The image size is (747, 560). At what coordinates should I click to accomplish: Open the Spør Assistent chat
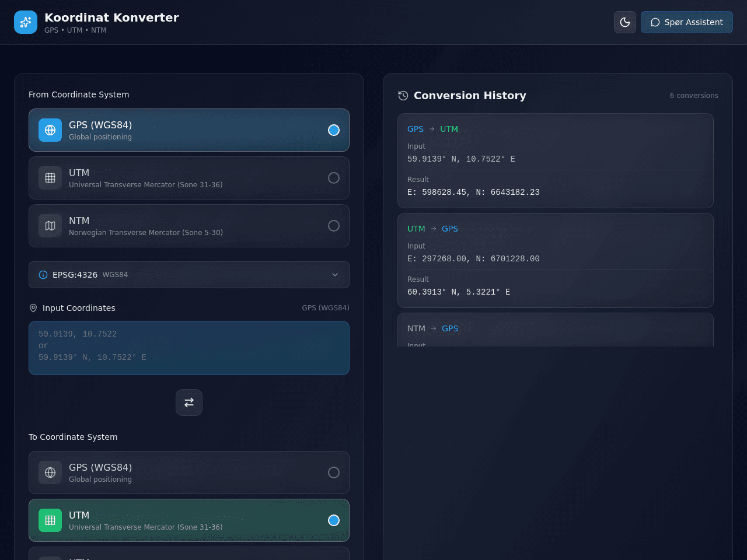(x=687, y=22)
